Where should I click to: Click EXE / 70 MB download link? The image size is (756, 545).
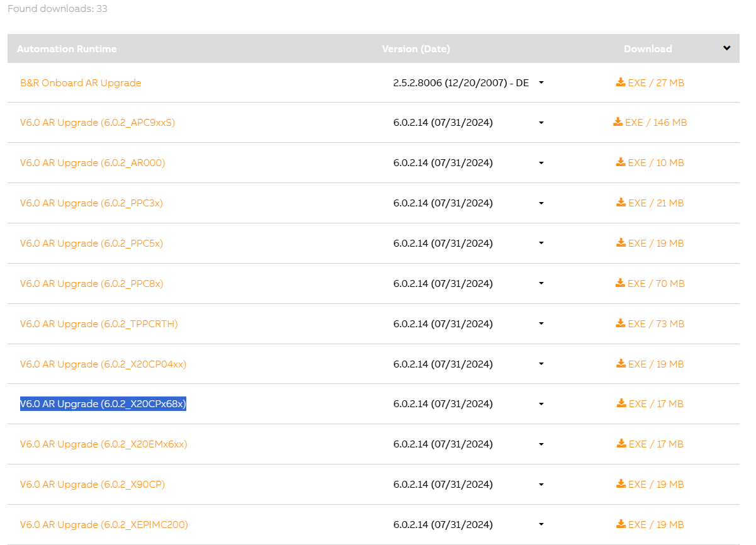[650, 283]
